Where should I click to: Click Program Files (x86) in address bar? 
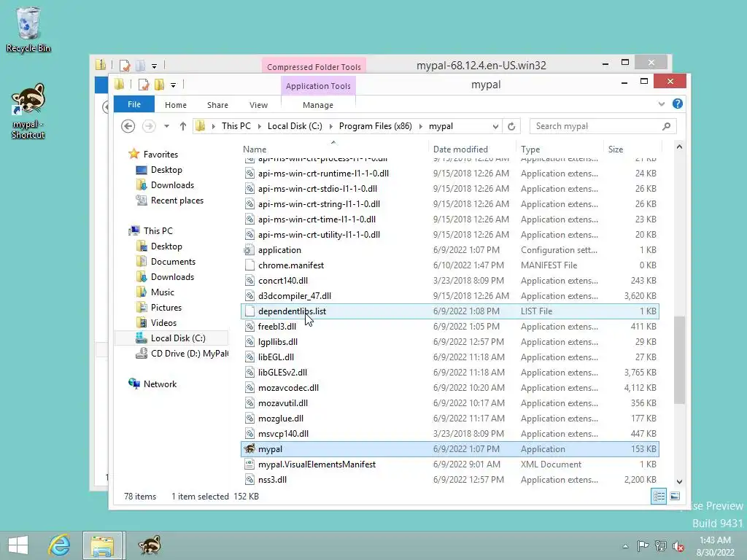tap(376, 126)
